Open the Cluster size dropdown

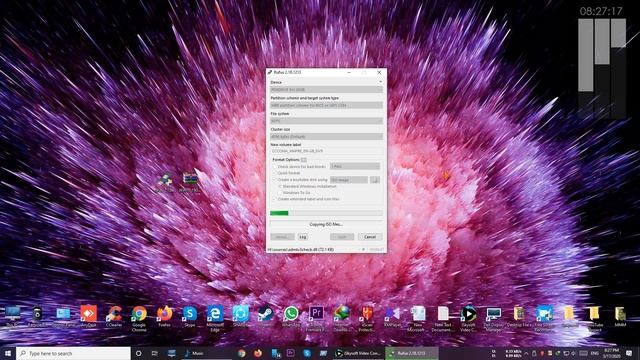326,136
